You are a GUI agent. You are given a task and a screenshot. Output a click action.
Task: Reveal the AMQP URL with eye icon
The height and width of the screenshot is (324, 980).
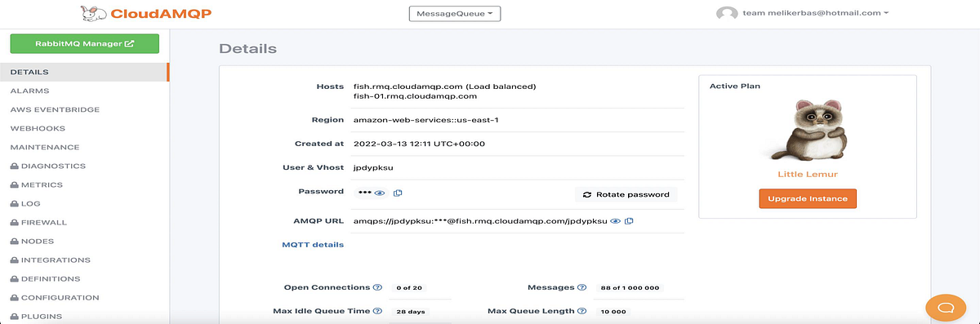(x=616, y=221)
